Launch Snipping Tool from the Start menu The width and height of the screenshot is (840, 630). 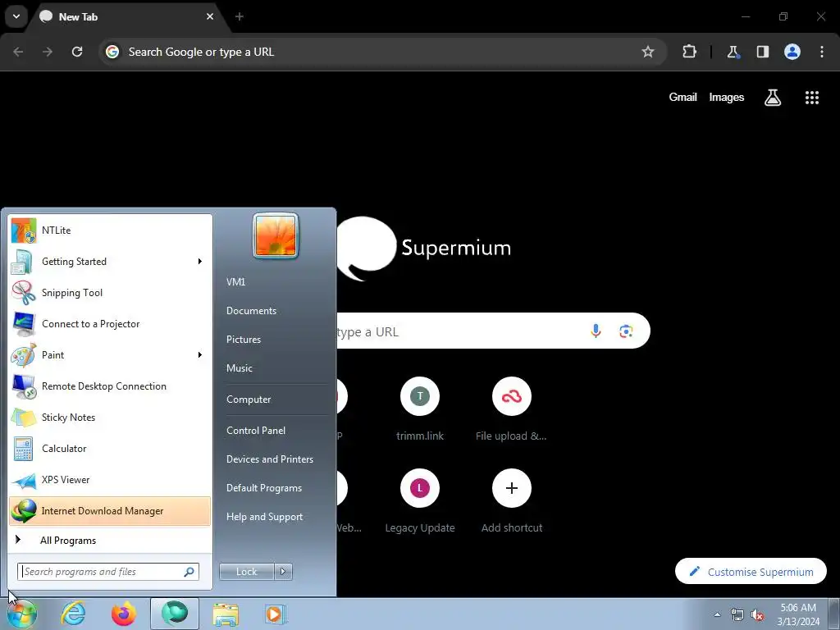click(110, 293)
